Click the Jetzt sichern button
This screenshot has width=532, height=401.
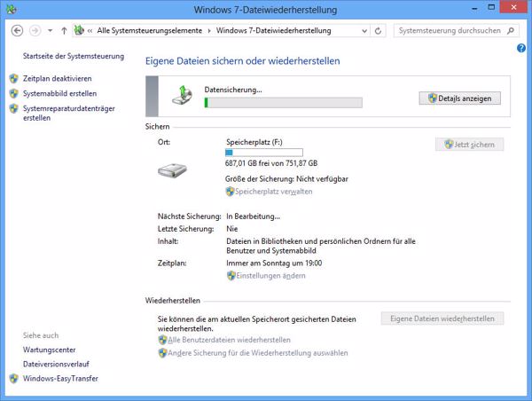point(470,145)
